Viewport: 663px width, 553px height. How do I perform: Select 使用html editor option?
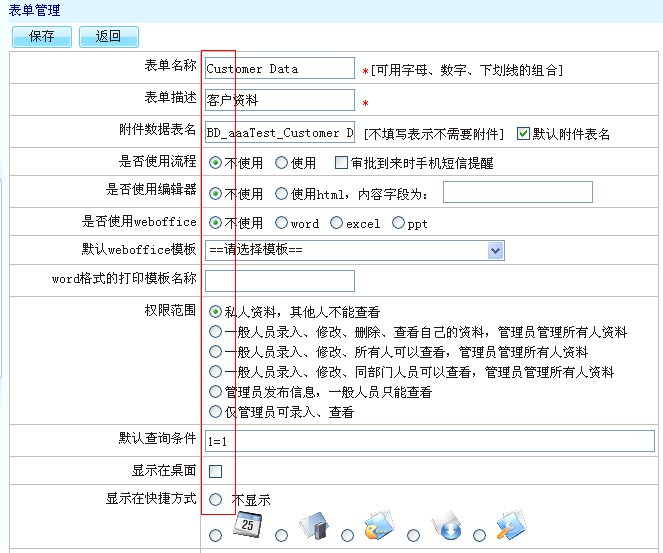pyautogui.click(x=282, y=194)
